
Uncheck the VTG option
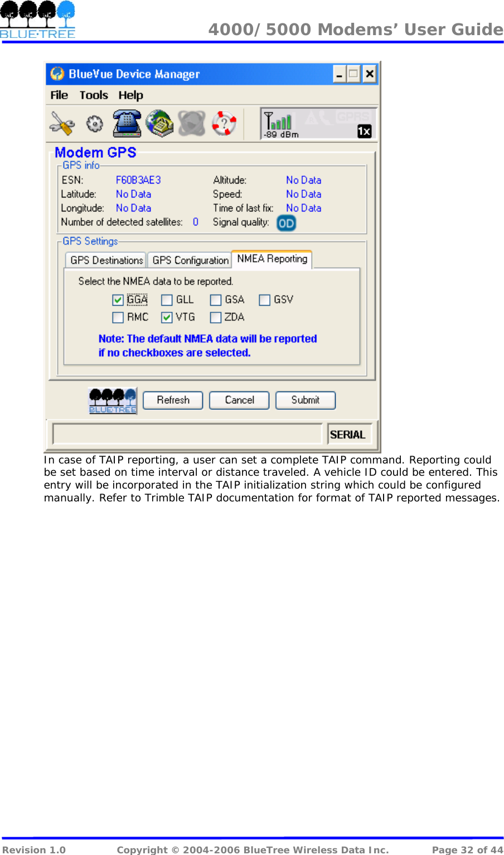point(167,317)
